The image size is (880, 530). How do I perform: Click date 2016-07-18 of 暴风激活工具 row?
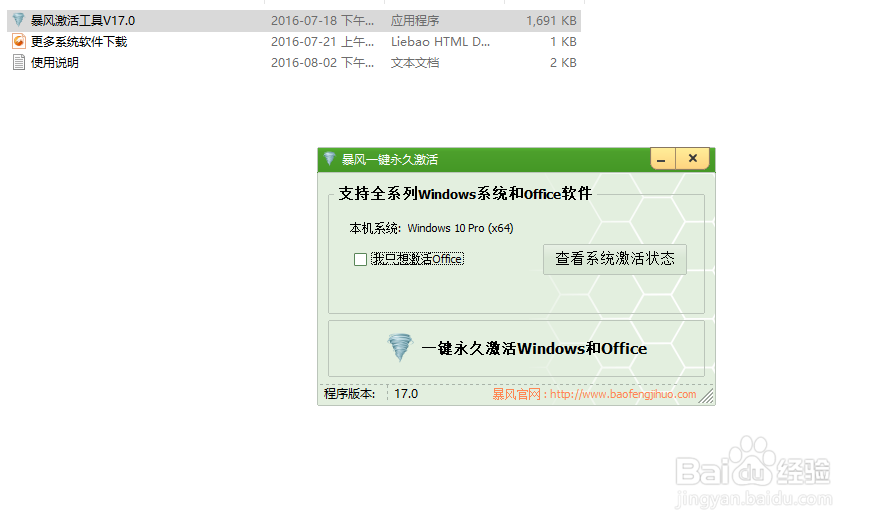coord(322,21)
